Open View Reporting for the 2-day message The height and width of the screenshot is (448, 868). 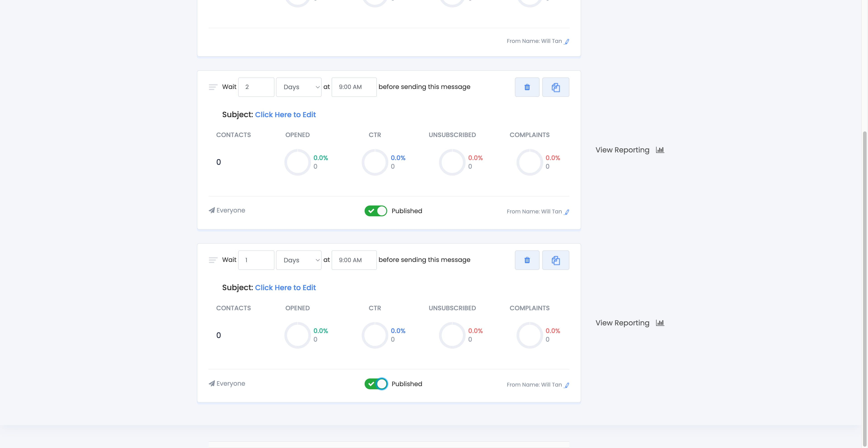point(629,150)
